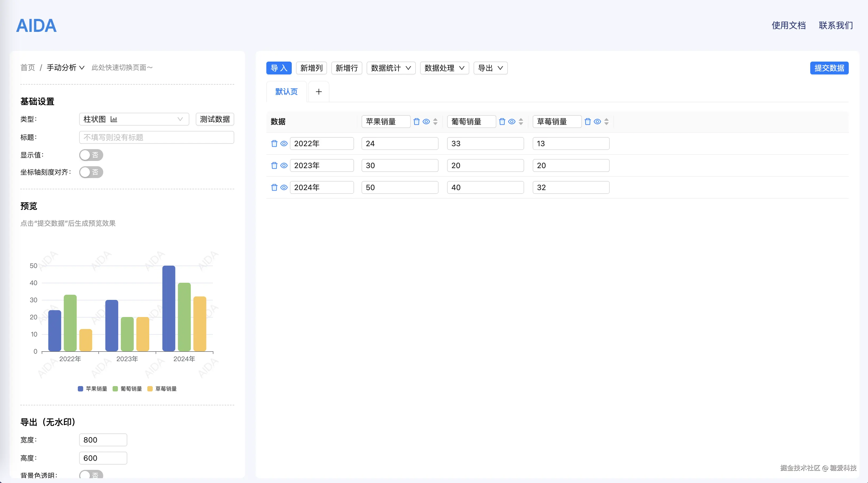The image size is (868, 483).
Task: Delete the 苹果销量 column with trash icon
Action: point(416,122)
